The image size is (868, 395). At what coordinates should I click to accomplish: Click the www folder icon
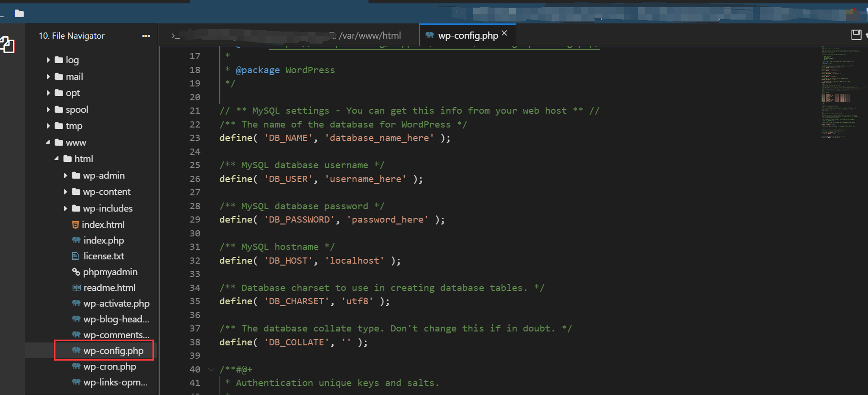(59, 142)
